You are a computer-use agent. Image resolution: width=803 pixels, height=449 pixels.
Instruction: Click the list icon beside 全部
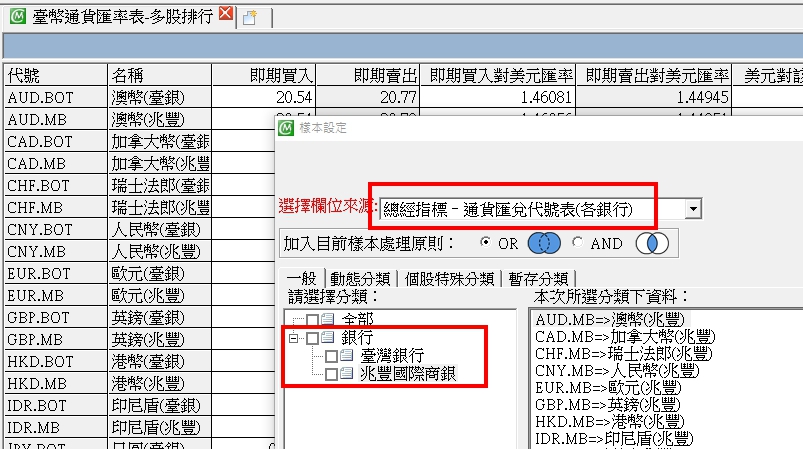pos(327,320)
